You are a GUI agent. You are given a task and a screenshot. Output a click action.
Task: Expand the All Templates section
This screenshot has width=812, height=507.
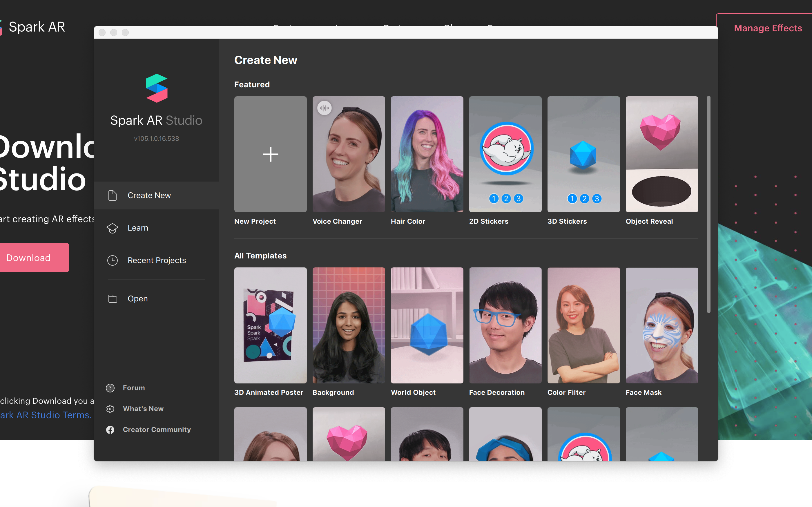260,255
